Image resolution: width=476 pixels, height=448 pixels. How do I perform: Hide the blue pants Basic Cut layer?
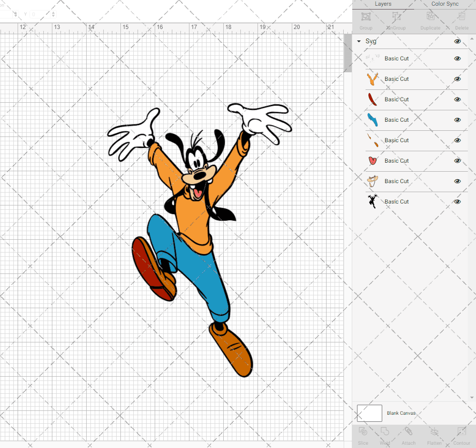coord(457,120)
